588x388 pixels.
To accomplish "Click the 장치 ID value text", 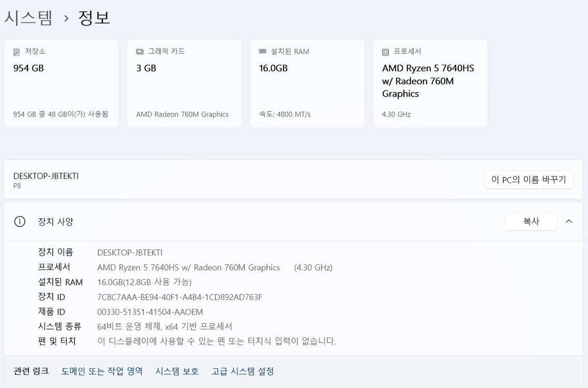I will pyautogui.click(x=179, y=297).
